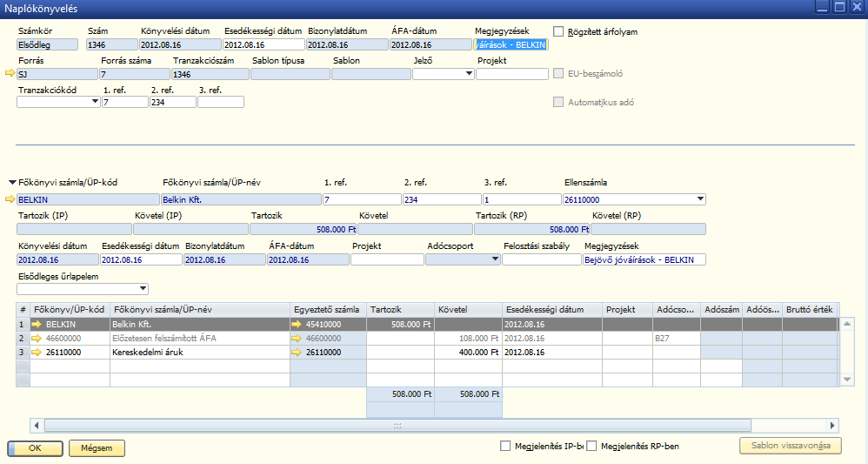Click the Belkin Kft. name cell in row 1
The height and width of the screenshot is (464, 868).
point(200,325)
